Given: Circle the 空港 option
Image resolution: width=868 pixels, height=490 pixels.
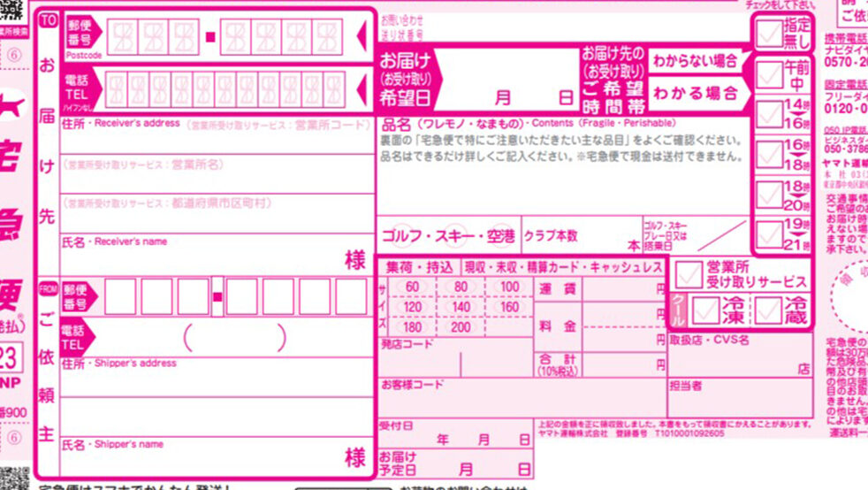Looking at the screenshot, I should point(501,236).
